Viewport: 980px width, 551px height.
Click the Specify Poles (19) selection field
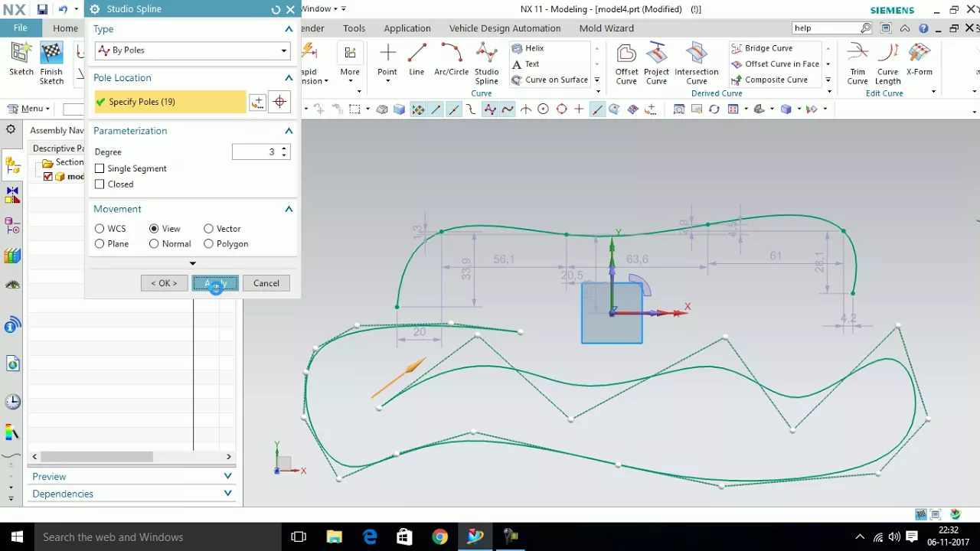(x=170, y=102)
